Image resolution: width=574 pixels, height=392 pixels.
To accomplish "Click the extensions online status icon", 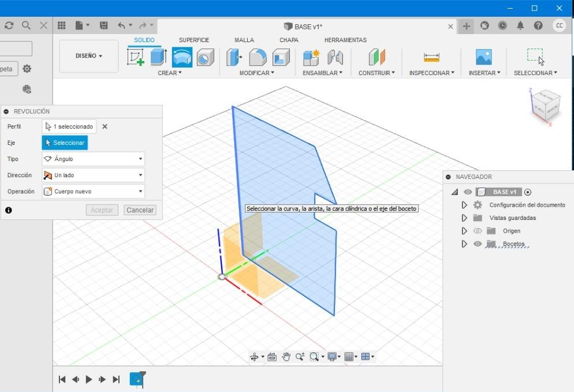I will pos(484,25).
